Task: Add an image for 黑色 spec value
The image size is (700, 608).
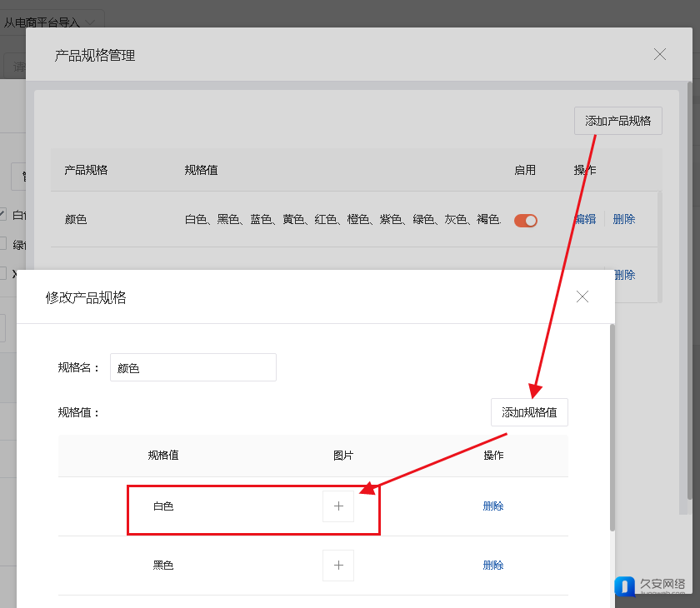Action: (338, 566)
